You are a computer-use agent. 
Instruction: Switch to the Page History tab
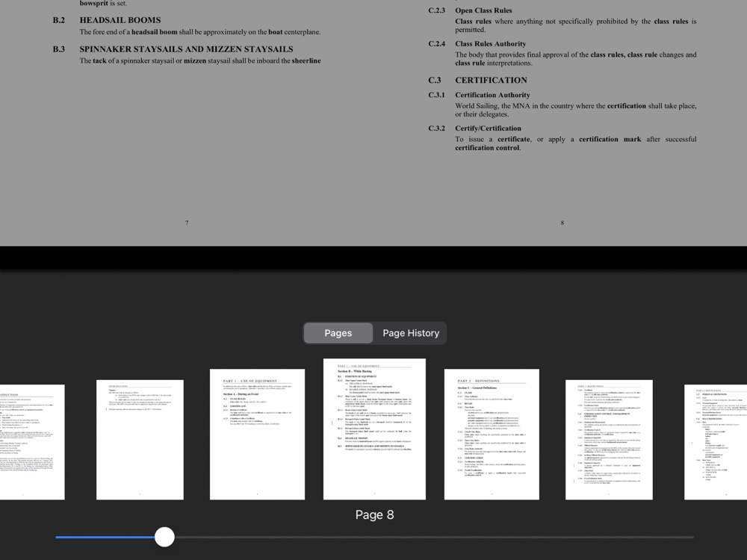(x=411, y=333)
